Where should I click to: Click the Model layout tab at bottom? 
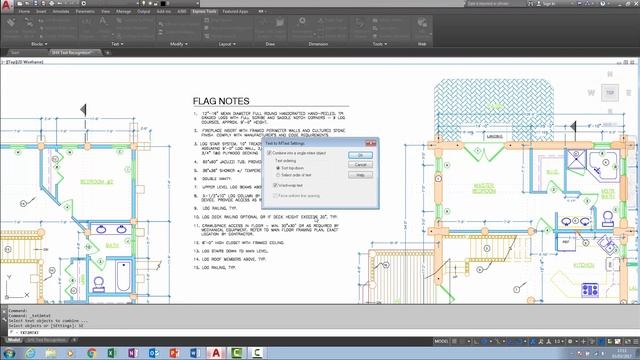(13, 340)
